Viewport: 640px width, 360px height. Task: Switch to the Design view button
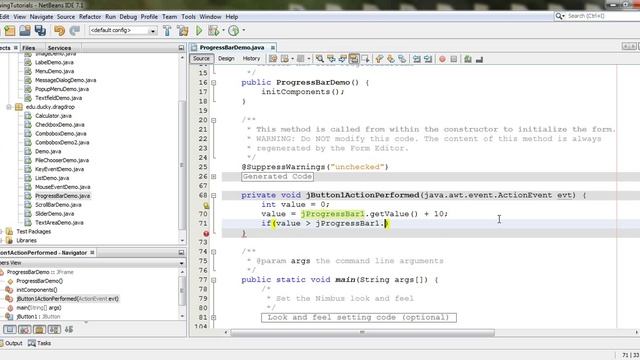click(226, 59)
